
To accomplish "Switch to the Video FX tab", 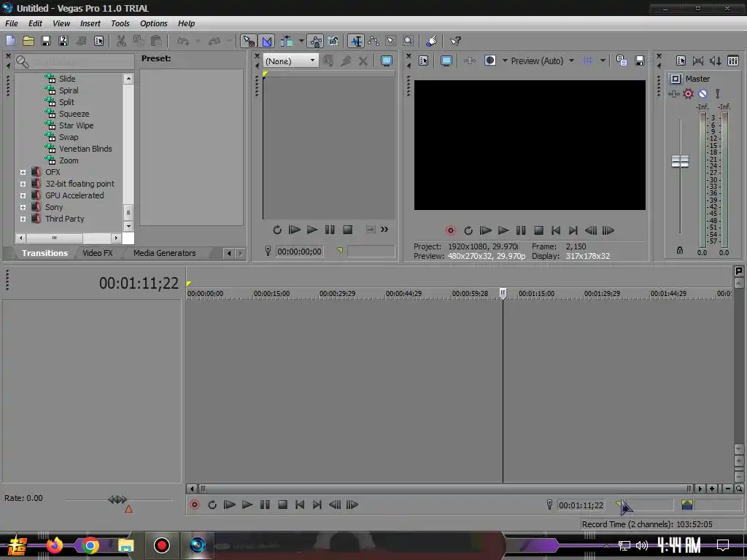I will [x=98, y=253].
